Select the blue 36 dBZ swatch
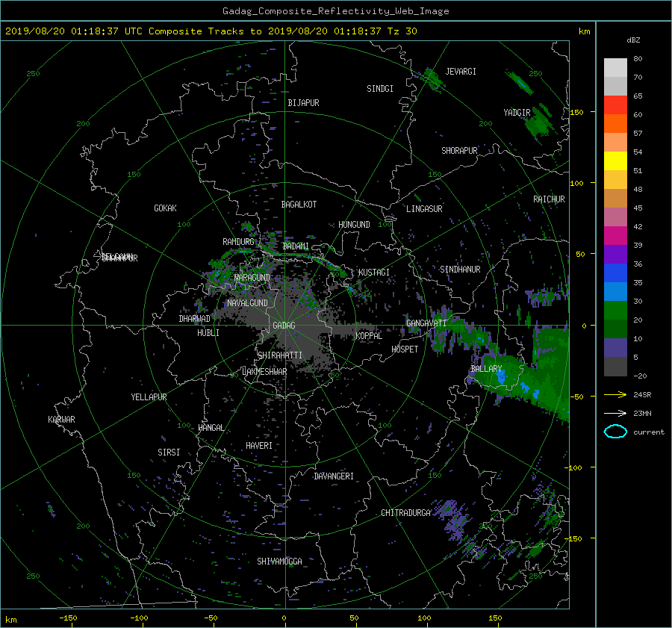This screenshot has width=672, height=628. 615,273
